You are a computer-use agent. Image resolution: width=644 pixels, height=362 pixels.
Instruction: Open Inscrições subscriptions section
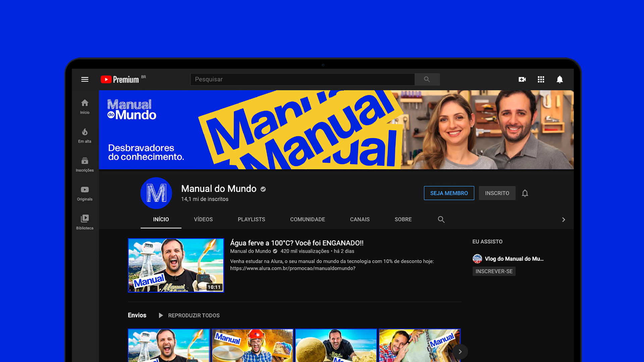pyautogui.click(x=85, y=165)
